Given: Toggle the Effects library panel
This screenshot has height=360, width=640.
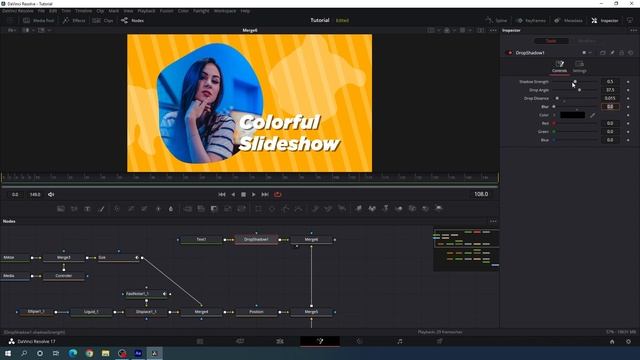Looking at the screenshot, I should point(74,20).
